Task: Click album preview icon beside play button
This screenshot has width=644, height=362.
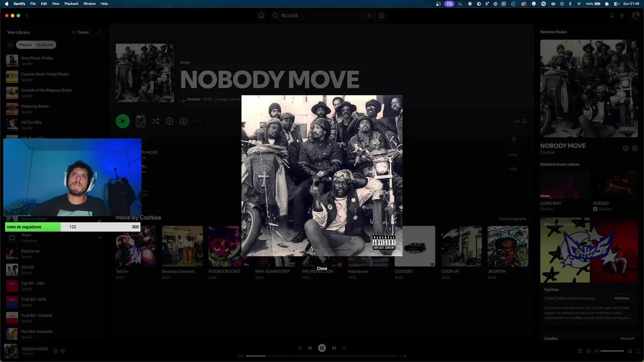Action: pos(140,121)
